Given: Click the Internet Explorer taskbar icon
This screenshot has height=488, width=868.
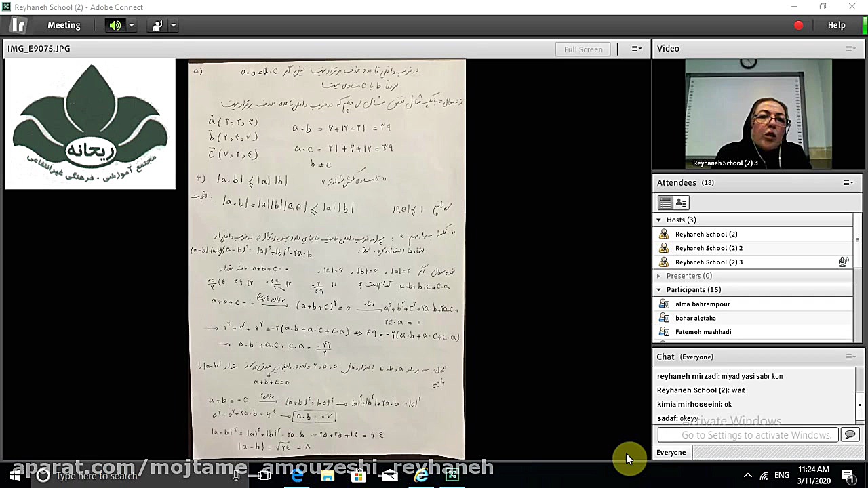Looking at the screenshot, I should point(421,476).
